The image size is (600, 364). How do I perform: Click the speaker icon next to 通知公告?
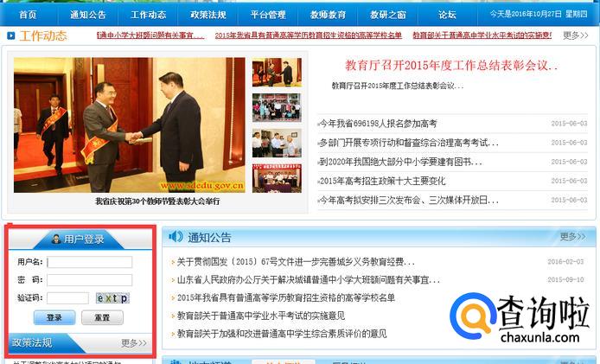176,237
